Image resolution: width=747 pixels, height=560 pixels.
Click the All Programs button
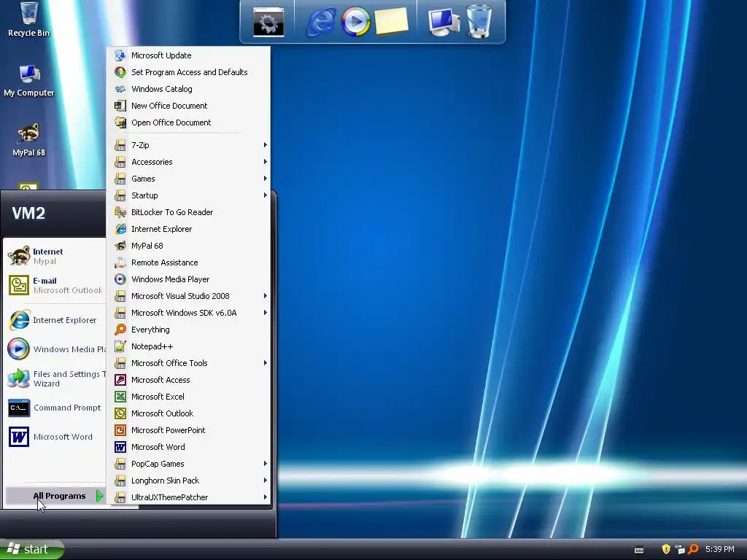click(x=55, y=496)
